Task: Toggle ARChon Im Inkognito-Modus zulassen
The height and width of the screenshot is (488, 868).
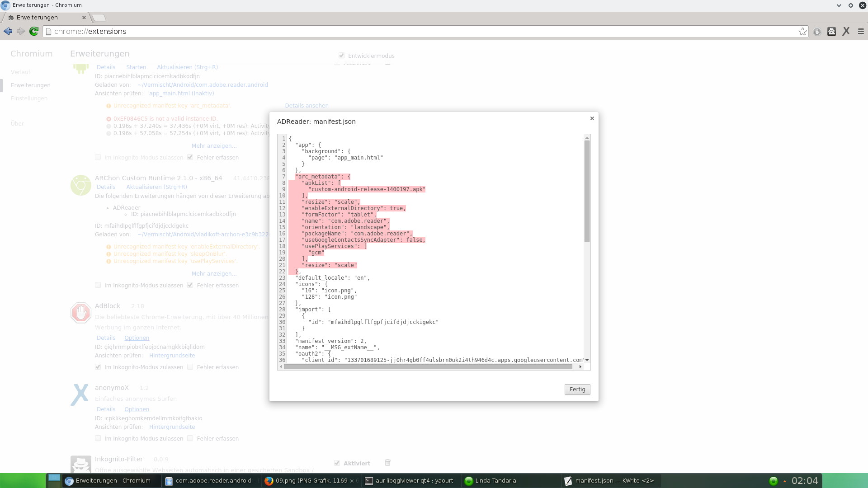Action: 98,285
